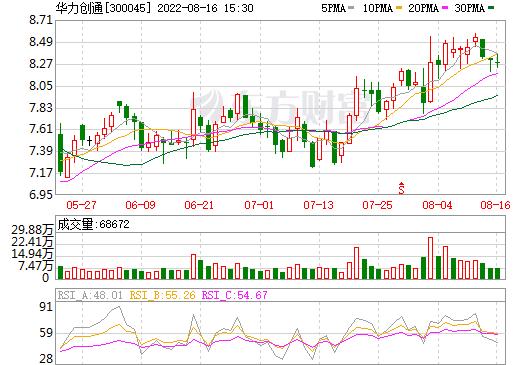This screenshot has height=365, width=520.
Task: Click the stock title 华力创通[300045]
Action: pos(103,8)
